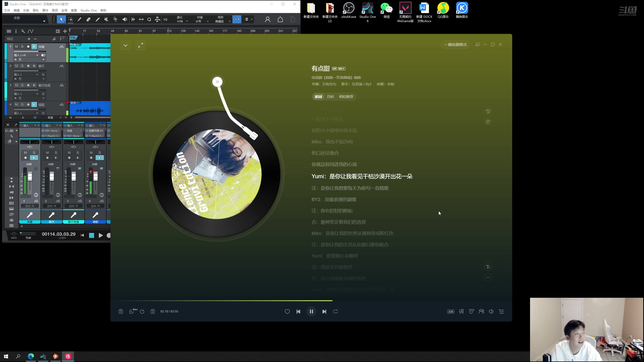Pause the playing song 有点甜
The image size is (644, 362).
click(x=311, y=311)
